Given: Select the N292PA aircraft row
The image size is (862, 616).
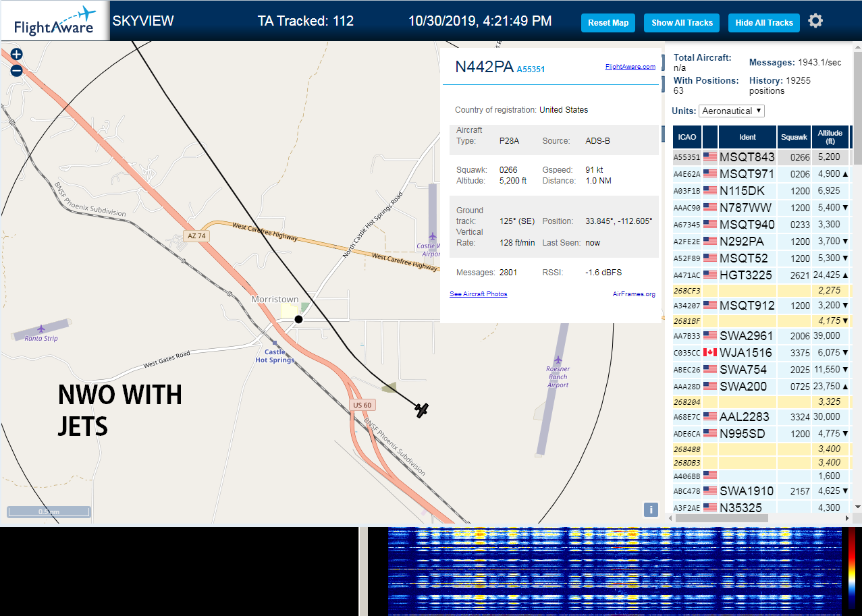Looking at the screenshot, I should pos(762,241).
